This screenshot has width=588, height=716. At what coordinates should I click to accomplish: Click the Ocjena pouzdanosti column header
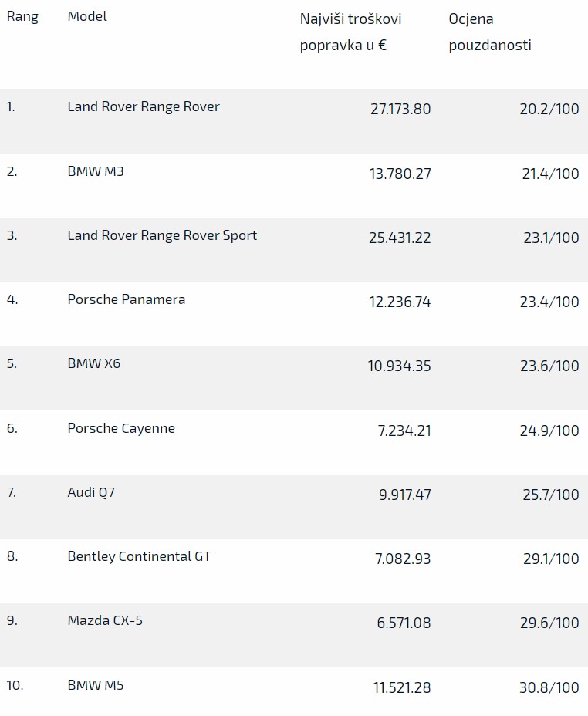pyautogui.click(x=490, y=32)
